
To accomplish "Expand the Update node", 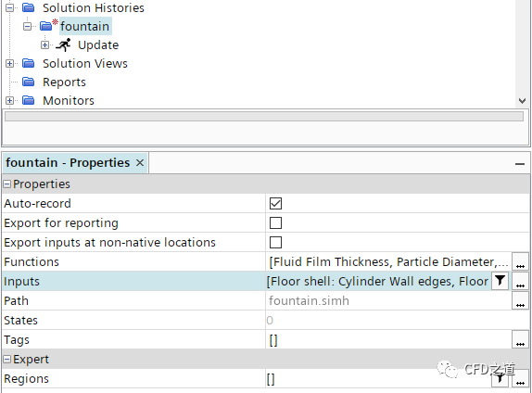I will coord(44,44).
